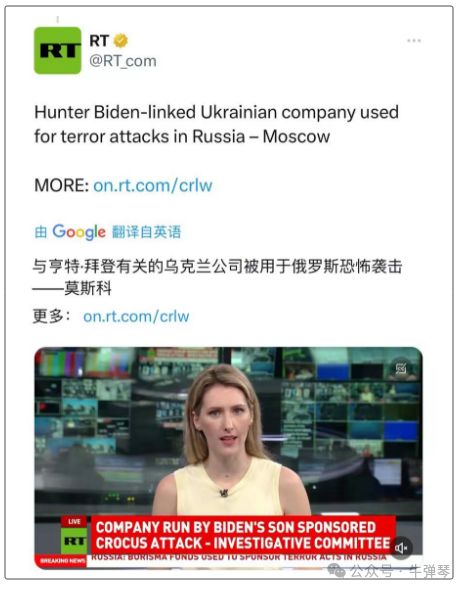
Task: Click the red Crocus Attack headline banner
Action: [x=243, y=535]
